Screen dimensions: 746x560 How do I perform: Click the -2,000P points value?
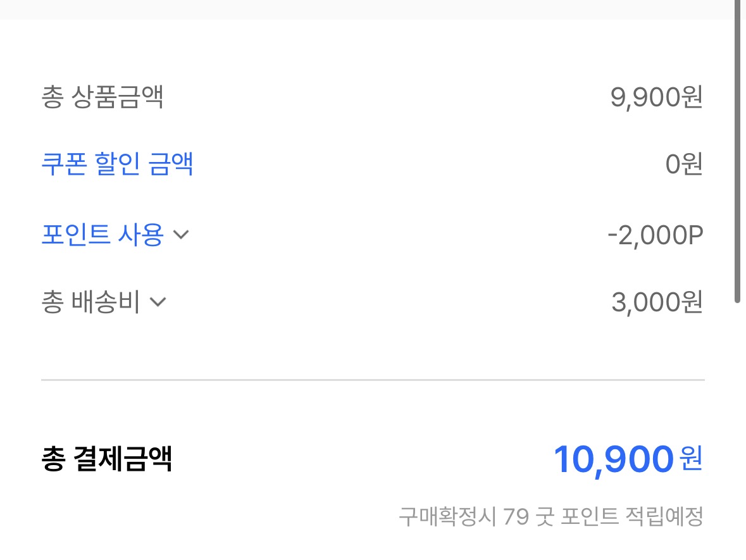(x=655, y=235)
